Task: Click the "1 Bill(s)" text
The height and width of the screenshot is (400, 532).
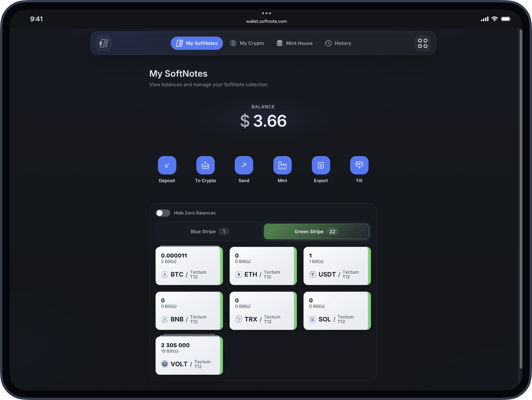Action: tap(316, 261)
